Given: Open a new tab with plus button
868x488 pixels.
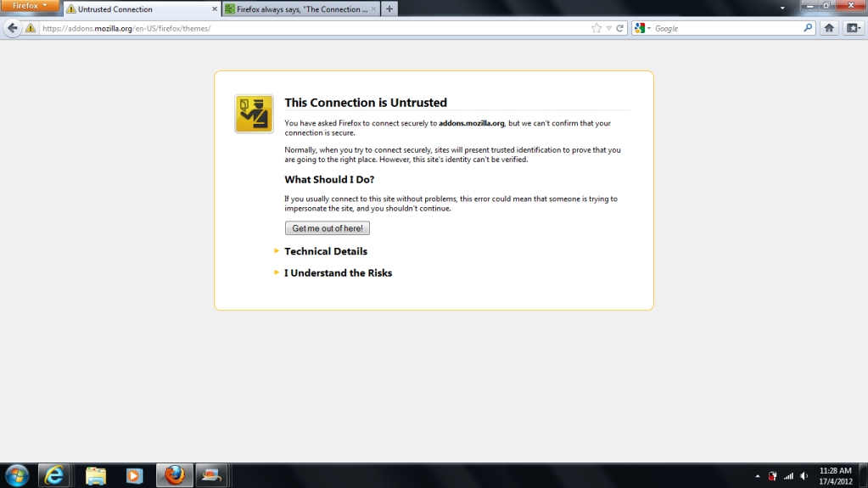Looking at the screenshot, I should (389, 8).
